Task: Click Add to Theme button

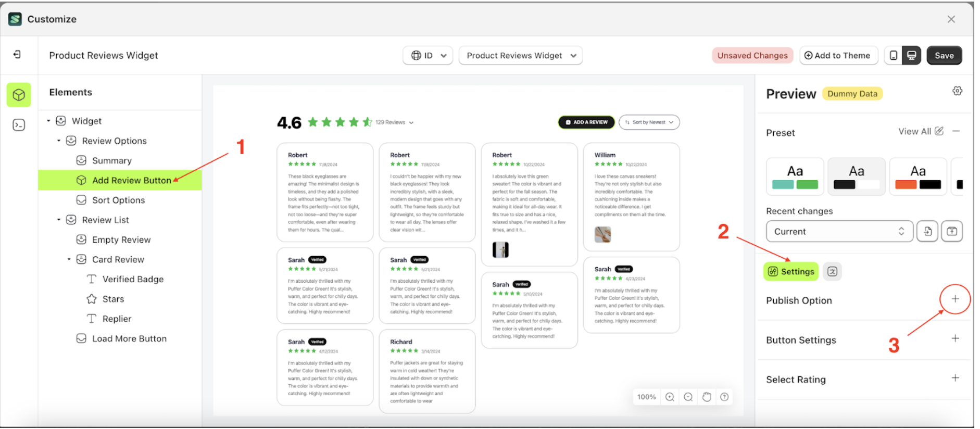Action: (838, 55)
